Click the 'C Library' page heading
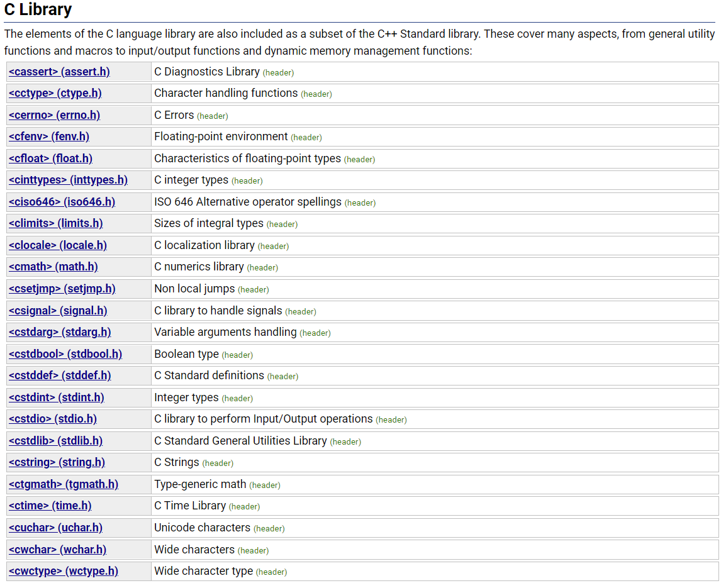726x588 pixels. pyautogui.click(x=38, y=9)
